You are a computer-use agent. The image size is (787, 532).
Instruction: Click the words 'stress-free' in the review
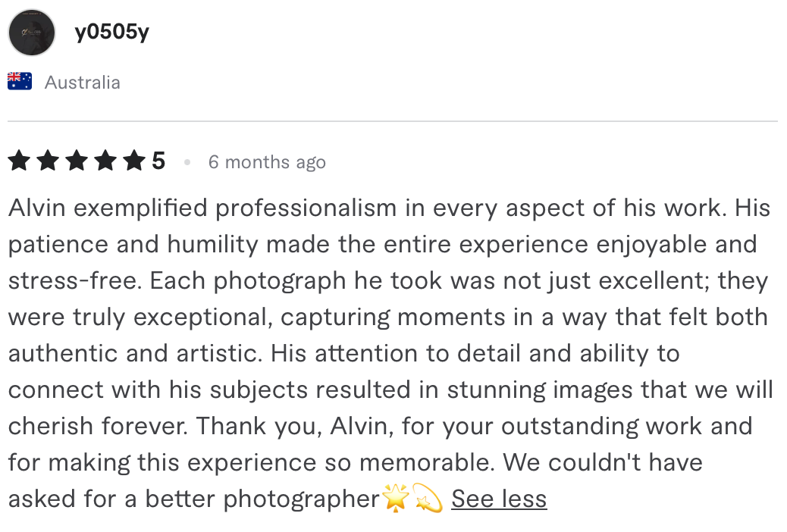pyautogui.click(x=74, y=280)
